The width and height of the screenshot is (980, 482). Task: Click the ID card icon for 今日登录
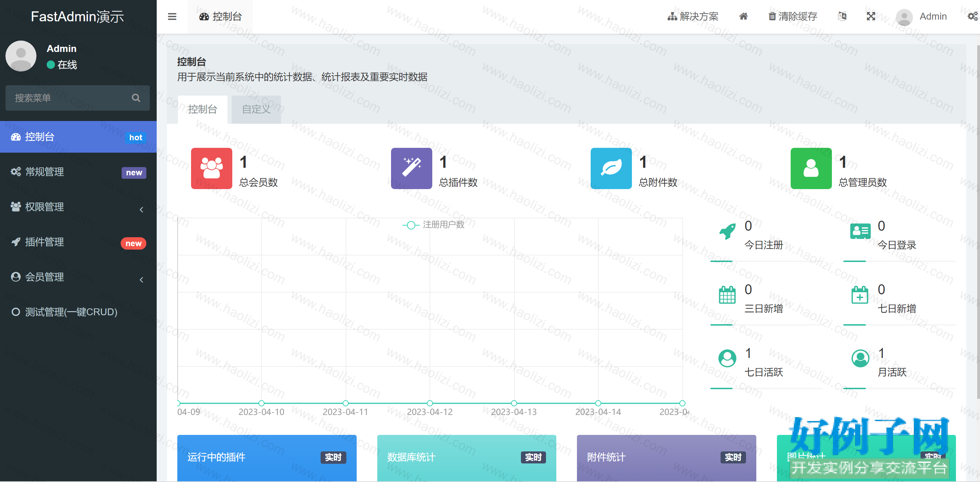click(x=860, y=231)
